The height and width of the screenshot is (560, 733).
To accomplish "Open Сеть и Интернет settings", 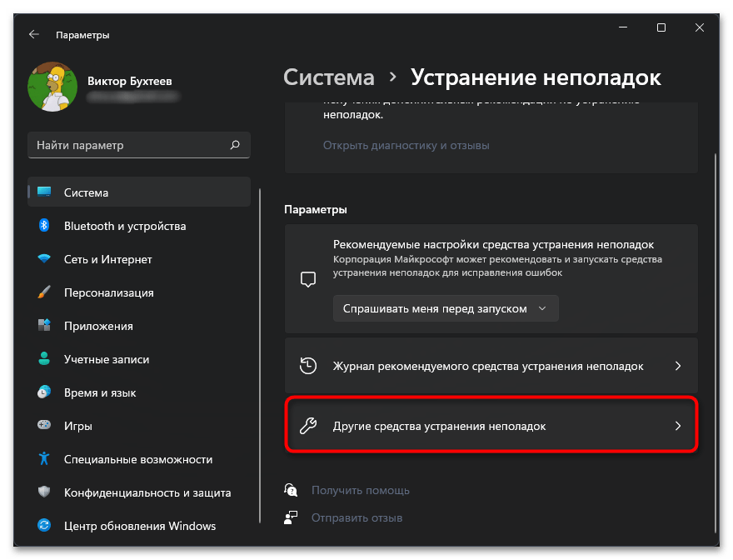I will pos(108,259).
